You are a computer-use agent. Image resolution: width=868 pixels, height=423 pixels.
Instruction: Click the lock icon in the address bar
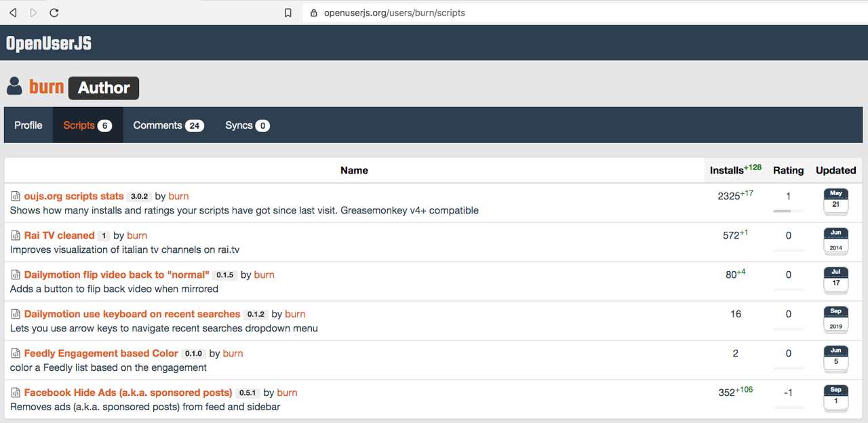(313, 12)
